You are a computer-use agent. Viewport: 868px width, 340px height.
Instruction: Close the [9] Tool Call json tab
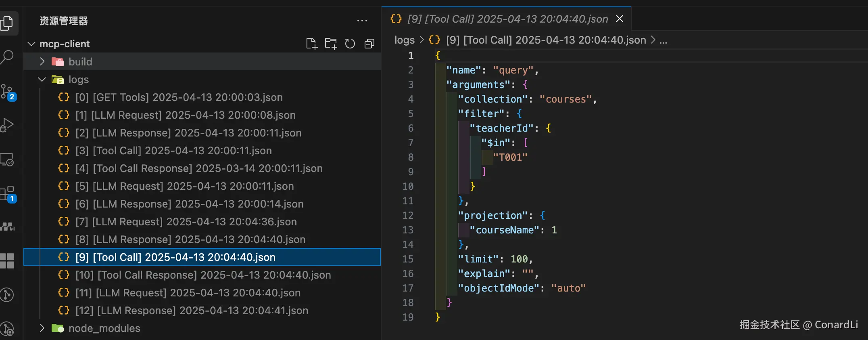pyautogui.click(x=620, y=19)
